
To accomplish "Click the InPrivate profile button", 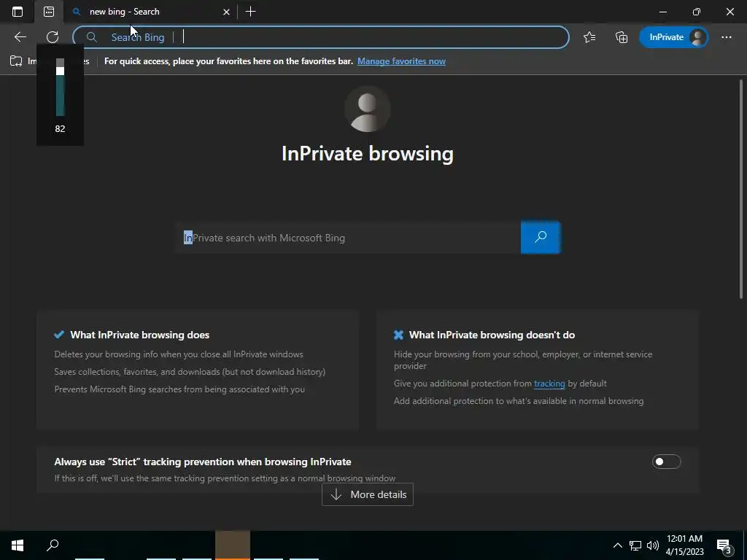I will point(673,37).
